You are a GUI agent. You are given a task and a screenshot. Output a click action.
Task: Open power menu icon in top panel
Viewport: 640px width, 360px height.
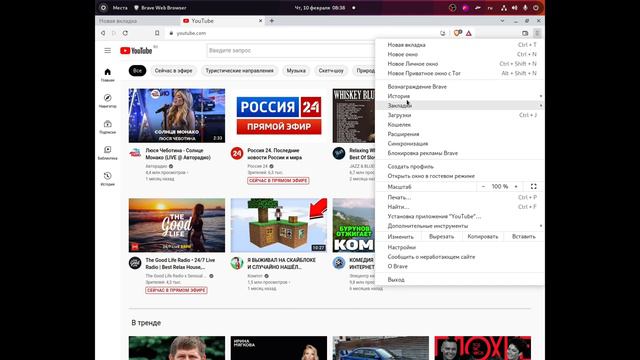click(536, 8)
